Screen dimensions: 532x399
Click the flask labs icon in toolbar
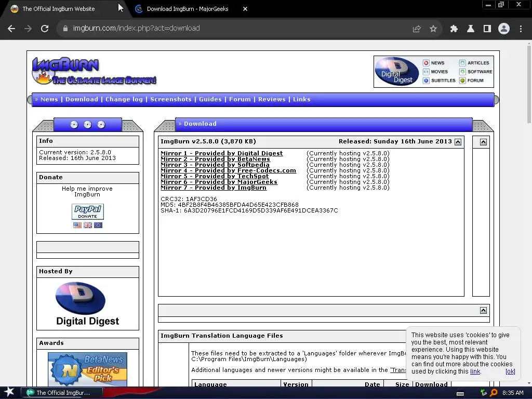point(470,29)
